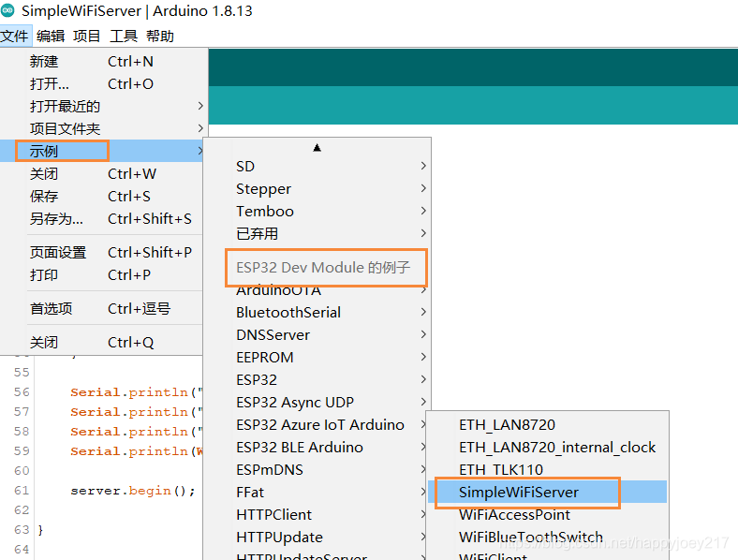This screenshot has height=560, width=738.
Task: Expand the Stepper examples submenu
Action: pos(317,189)
